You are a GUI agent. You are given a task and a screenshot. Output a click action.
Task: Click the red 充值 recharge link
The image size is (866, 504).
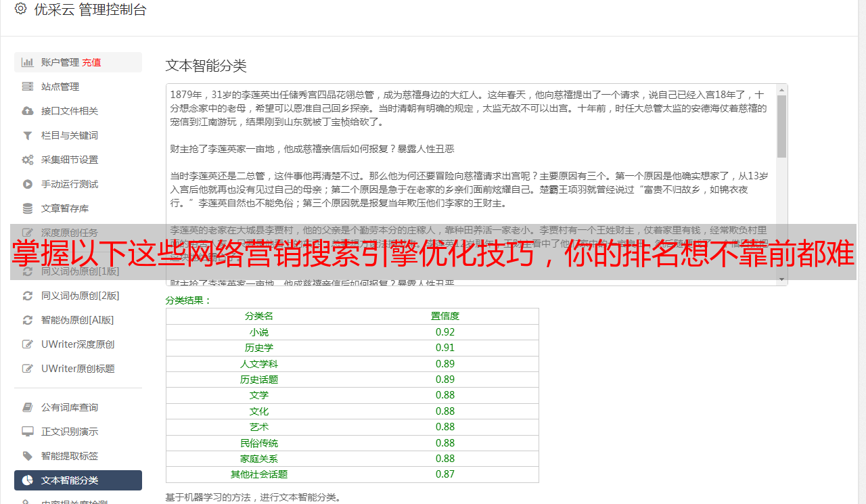91,62
